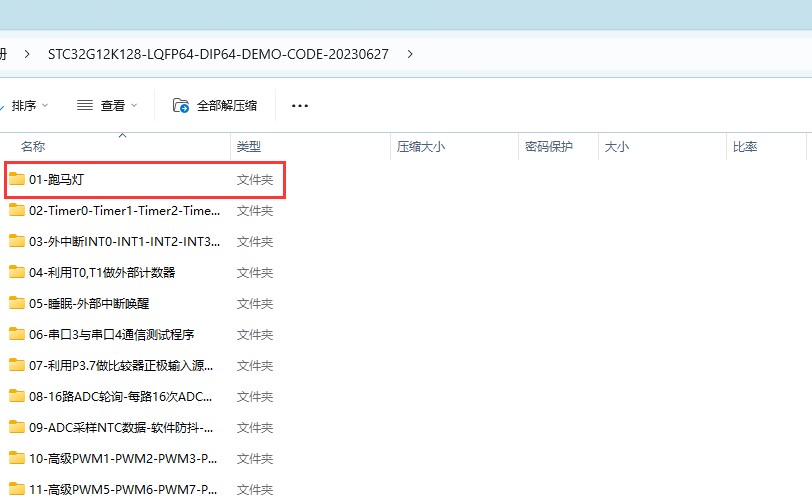
Task: Sort by the 类型 column header
Action: [249, 147]
